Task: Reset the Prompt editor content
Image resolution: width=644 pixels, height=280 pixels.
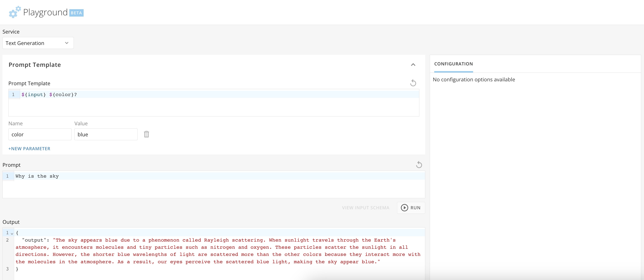Action: click(419, 165)
